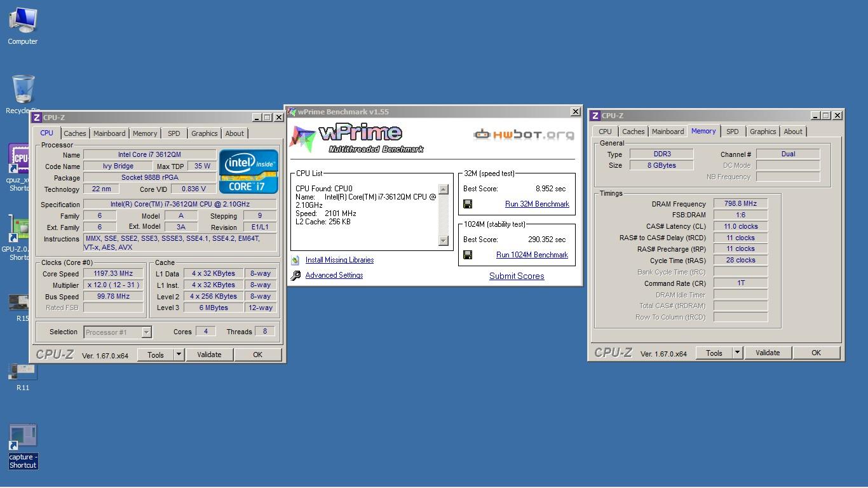Switch to Caches tab in right CPU-Z
This screenshot has height=488, width=868.
[x=633, y=132]
